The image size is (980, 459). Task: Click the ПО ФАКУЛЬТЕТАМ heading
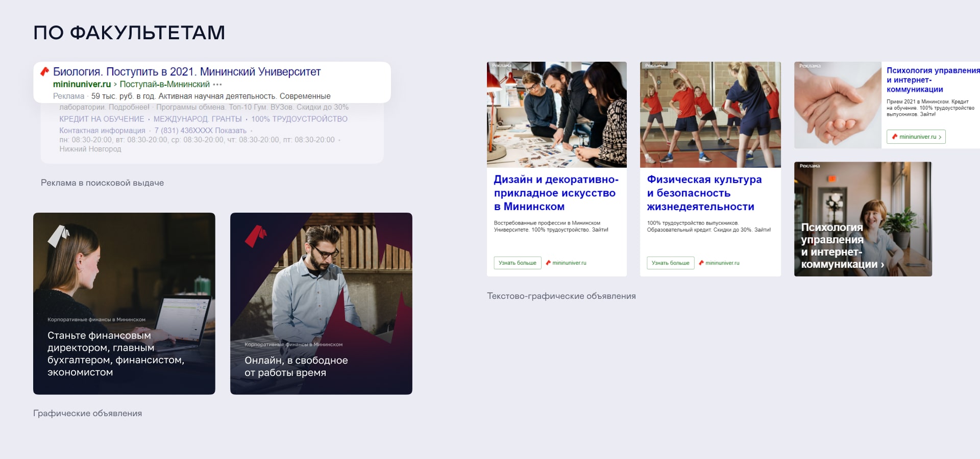tap(129, 33)
